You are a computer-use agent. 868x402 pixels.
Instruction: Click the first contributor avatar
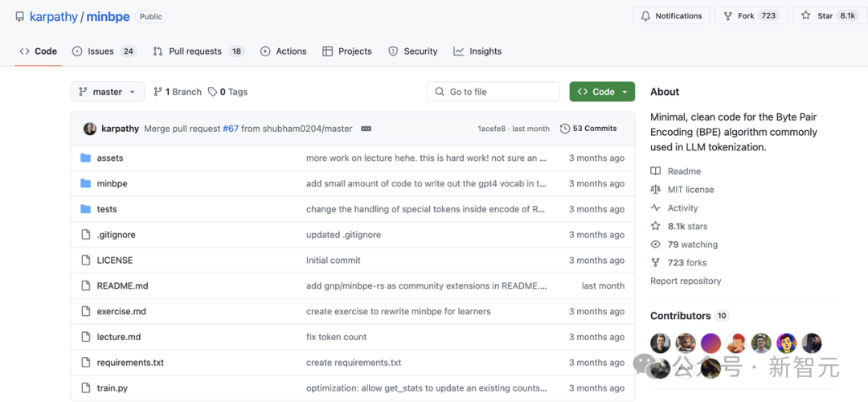(x=660, y=343)
